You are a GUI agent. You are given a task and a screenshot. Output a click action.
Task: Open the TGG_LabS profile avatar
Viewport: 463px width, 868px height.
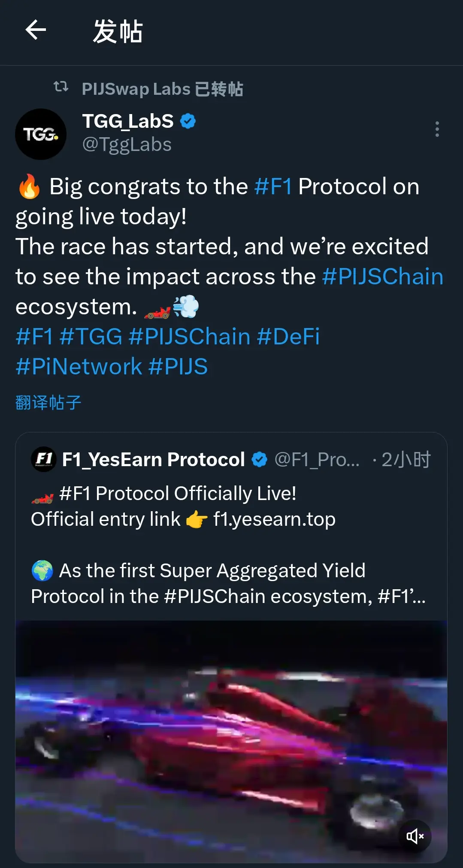pyautogui.click(x=41, y=134)
